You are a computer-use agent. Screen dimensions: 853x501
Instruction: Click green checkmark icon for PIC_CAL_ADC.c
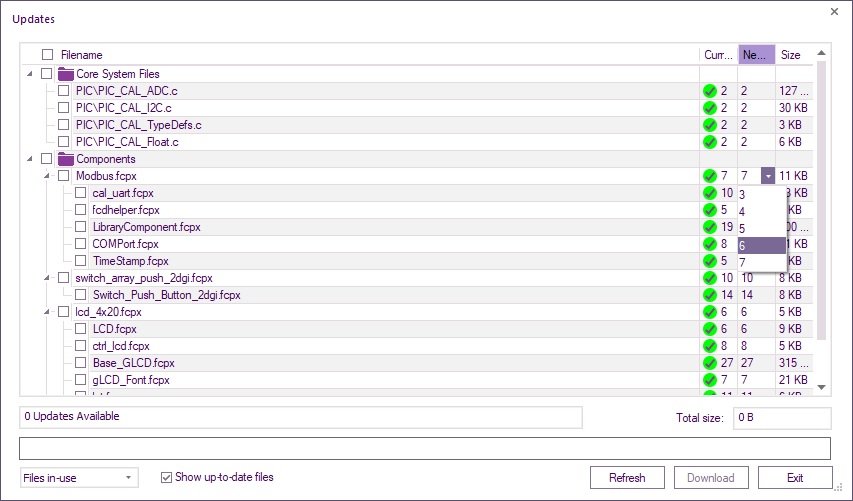click(710, 91)
